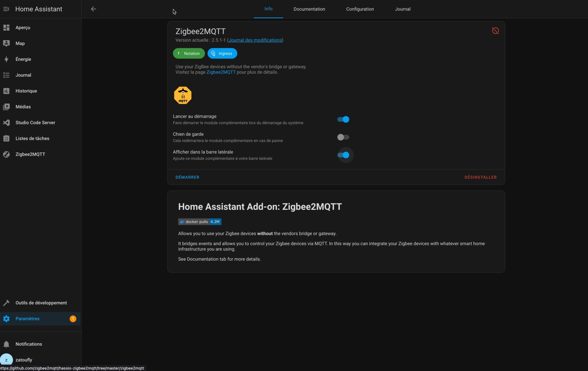588x371 pixels.
Task: Switch to the Documentation tab
Action: [309, 9]
